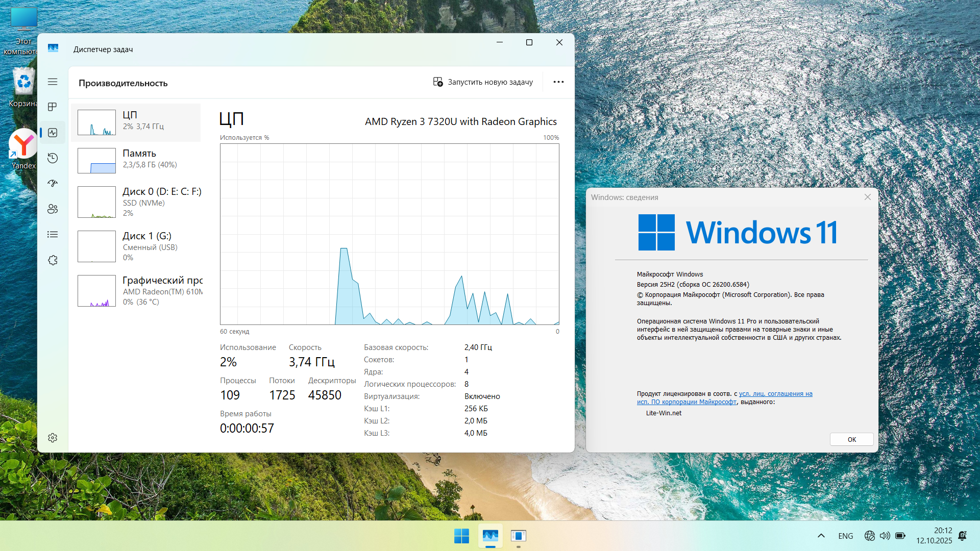Open the Details list sidebar icon
This screenshot has height=551, width=980.
[x=53, y=235]
